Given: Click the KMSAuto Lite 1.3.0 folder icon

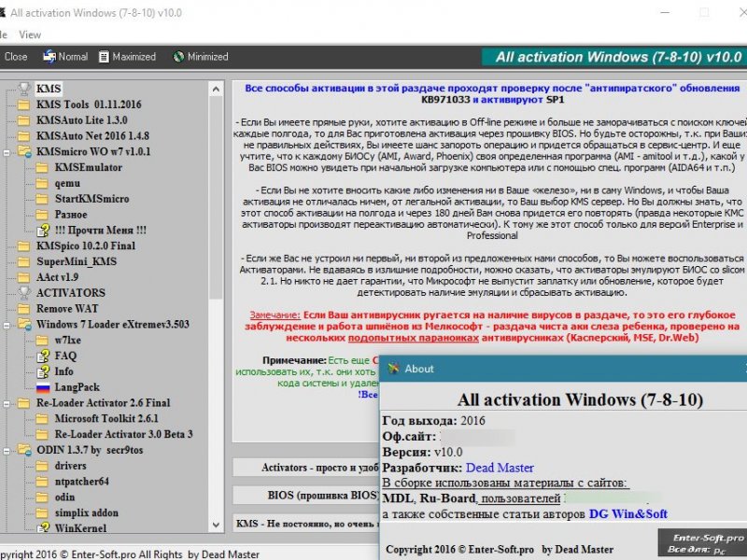Looking at the screenshot, I should pyautogui.click(x=24, y=120).
